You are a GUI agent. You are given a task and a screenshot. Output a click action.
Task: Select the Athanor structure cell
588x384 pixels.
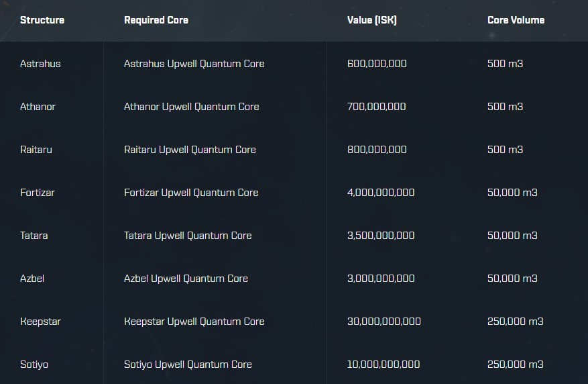pos(38,107)
